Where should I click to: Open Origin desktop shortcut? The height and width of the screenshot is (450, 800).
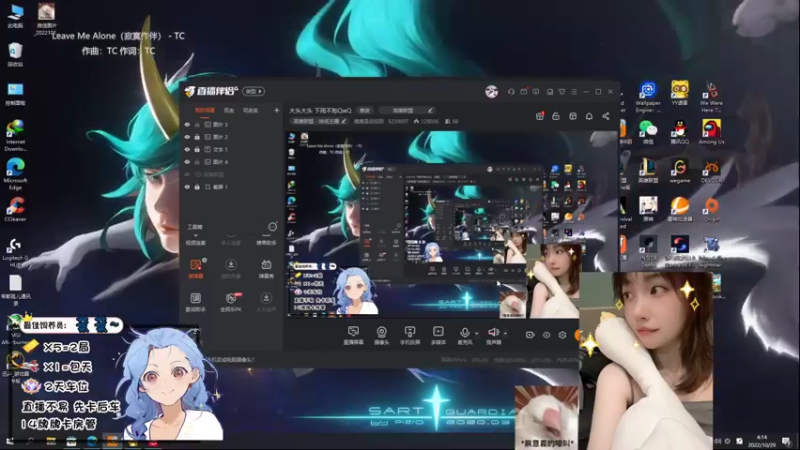pos(711,209)
